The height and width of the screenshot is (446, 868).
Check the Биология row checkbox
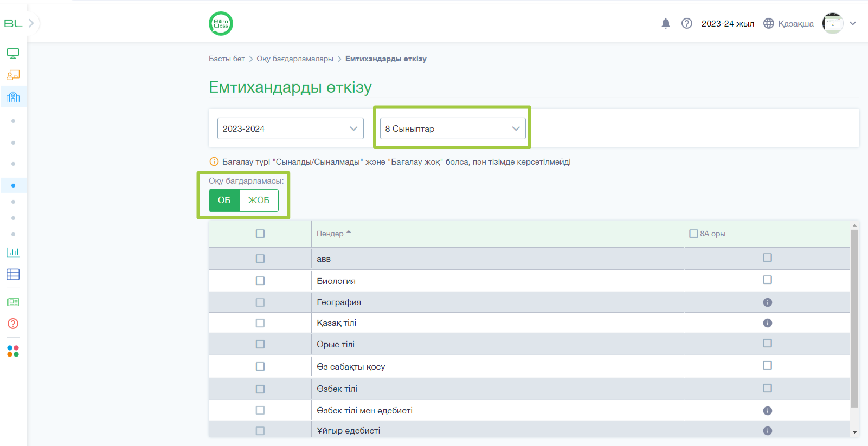coord(260,281)
